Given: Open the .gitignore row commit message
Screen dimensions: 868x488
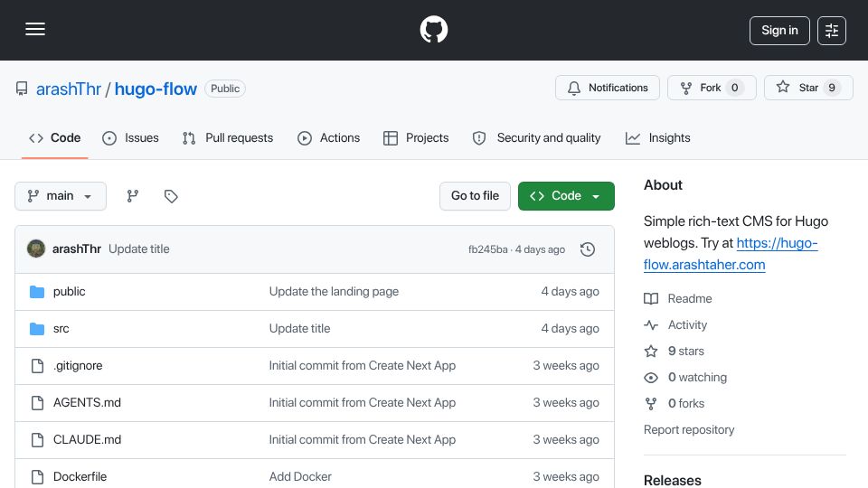Looking at the screenshot, I should pos(362,366).
